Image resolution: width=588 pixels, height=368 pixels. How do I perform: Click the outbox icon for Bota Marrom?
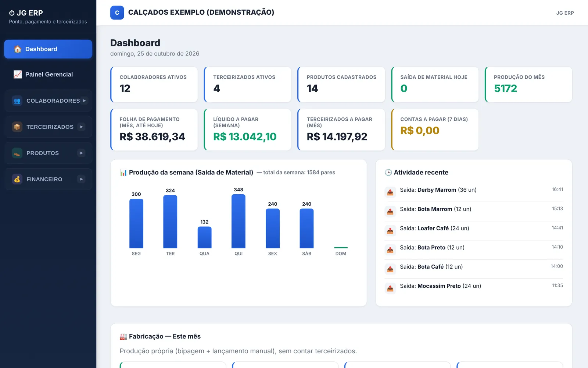[390, 211]
